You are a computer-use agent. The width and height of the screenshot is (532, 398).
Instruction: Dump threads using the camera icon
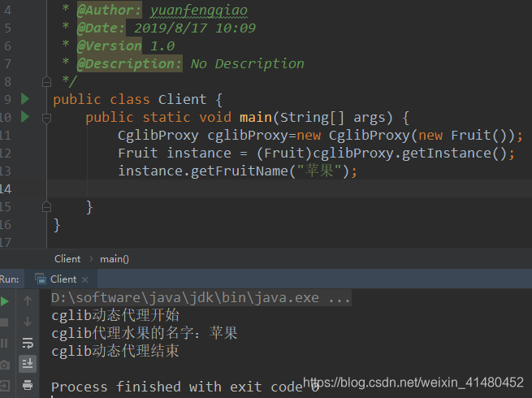(x=5, y=365)
